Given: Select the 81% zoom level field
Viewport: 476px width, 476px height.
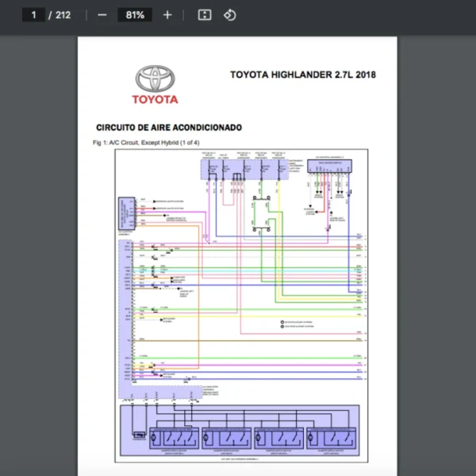Looking at the screenshot, I should pos(134,15).
